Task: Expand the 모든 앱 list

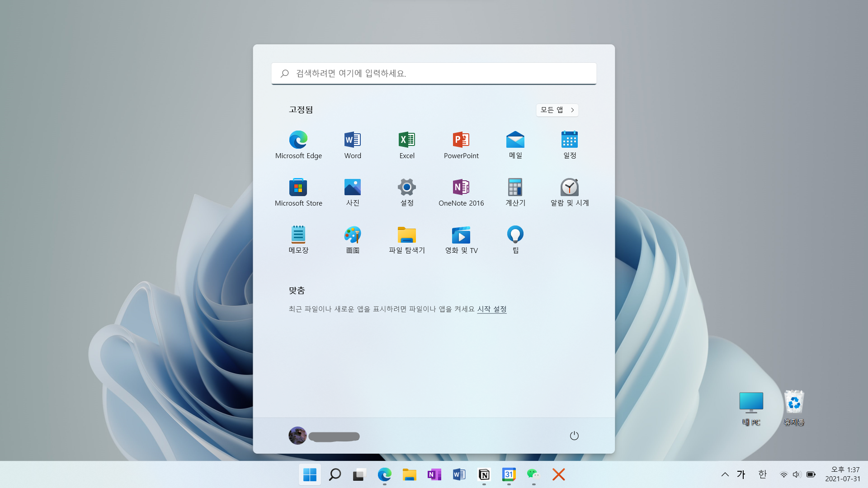Action: pos(557,110)
